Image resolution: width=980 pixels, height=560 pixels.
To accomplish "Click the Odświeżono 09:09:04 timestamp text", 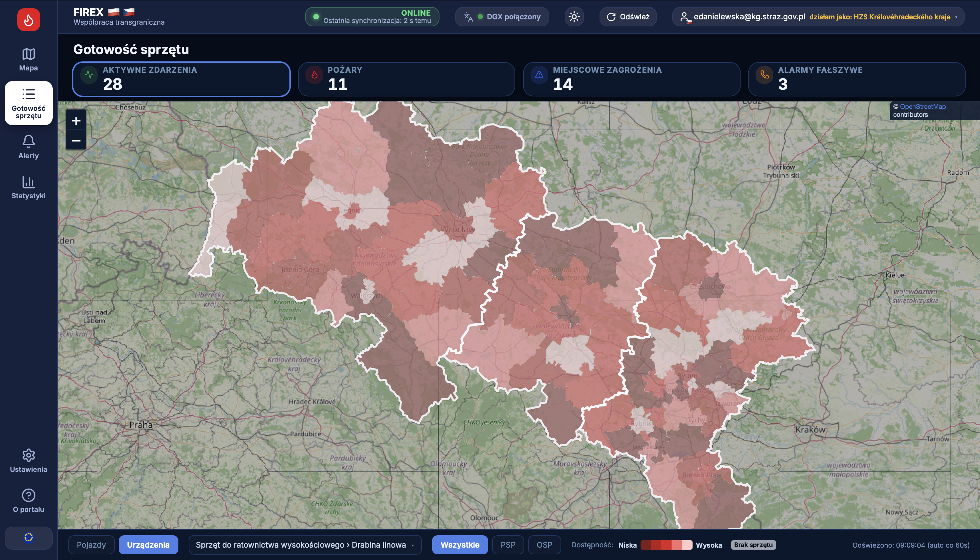I will coord(910,545).
